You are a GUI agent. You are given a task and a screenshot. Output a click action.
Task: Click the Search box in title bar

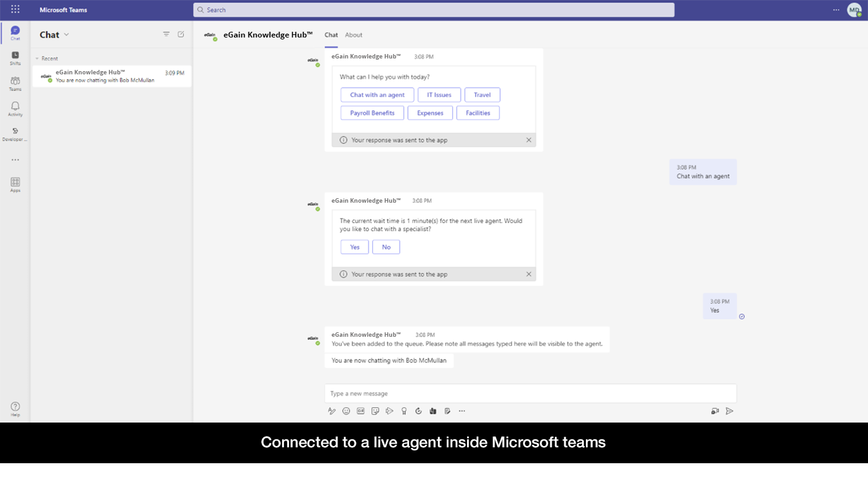pos(434,10)
